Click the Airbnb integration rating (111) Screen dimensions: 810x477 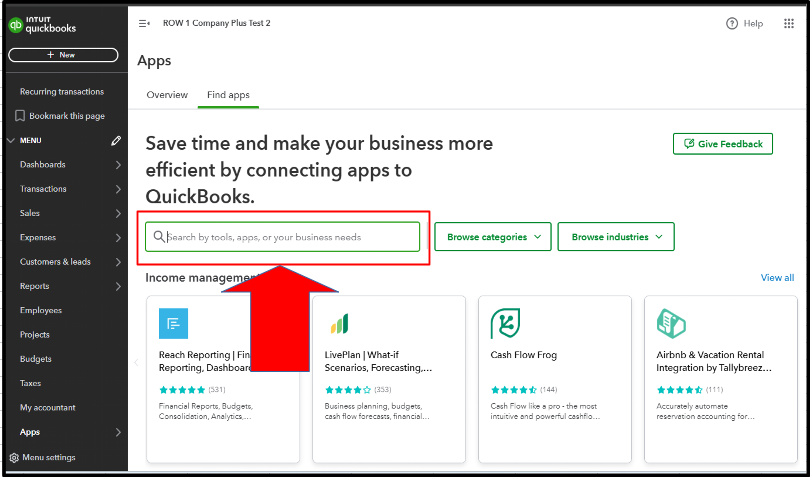click(690, 390)
